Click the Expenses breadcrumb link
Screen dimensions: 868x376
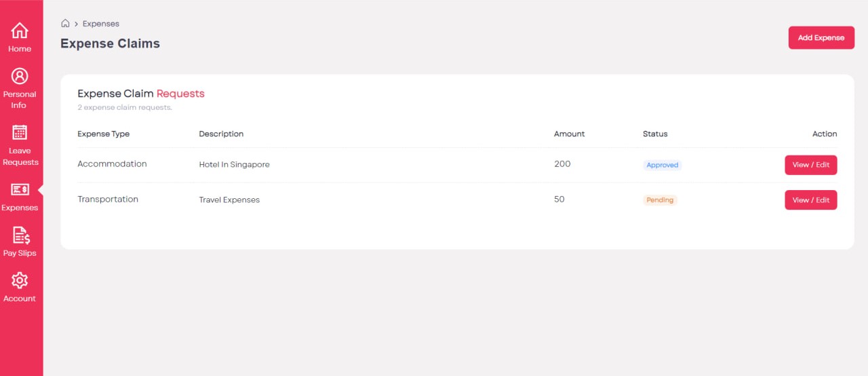coord(101,24)
